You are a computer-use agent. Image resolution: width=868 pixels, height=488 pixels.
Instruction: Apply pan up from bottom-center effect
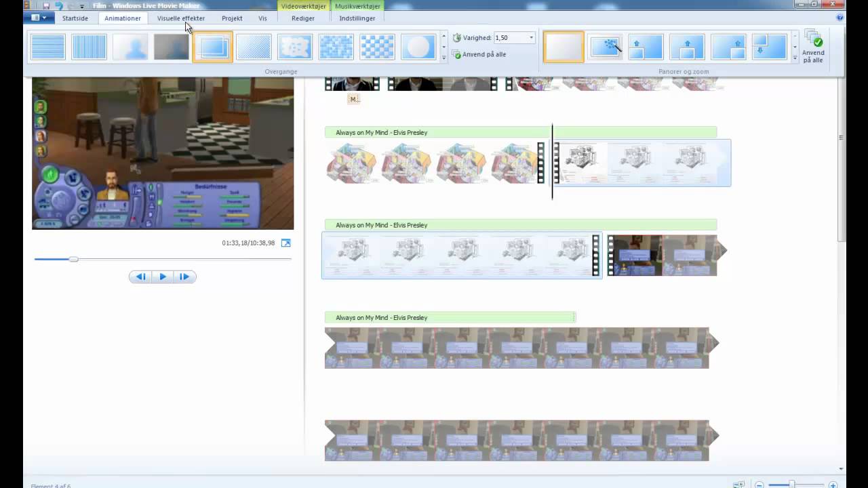tap(687, 47)
